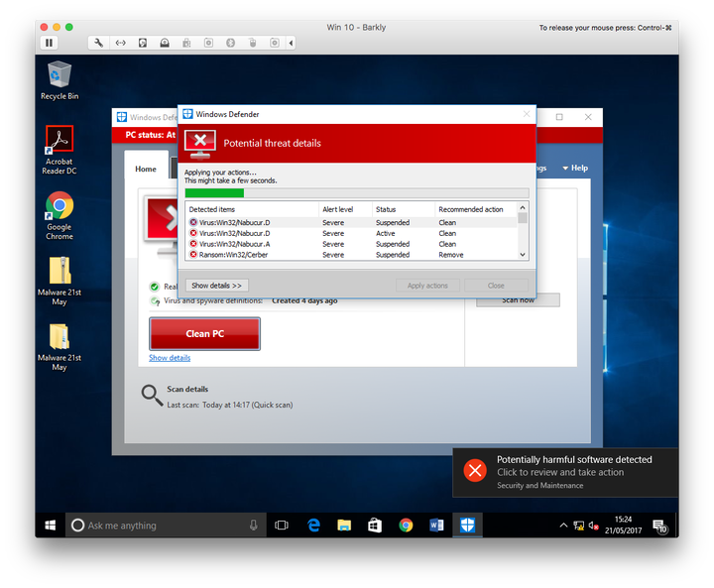Click Show details link under Clean PC
This screenshot has height=588, width=714.
170,358
